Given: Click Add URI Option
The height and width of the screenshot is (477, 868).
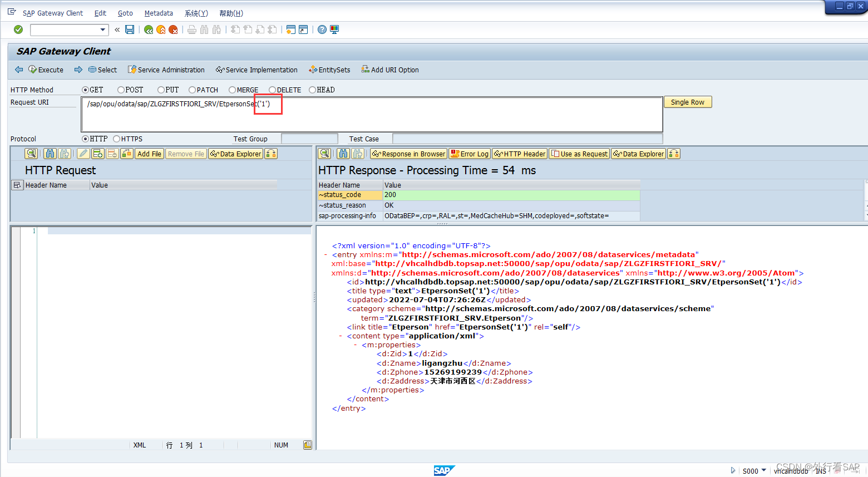Looking at the screenshot, I should point(390,70).
